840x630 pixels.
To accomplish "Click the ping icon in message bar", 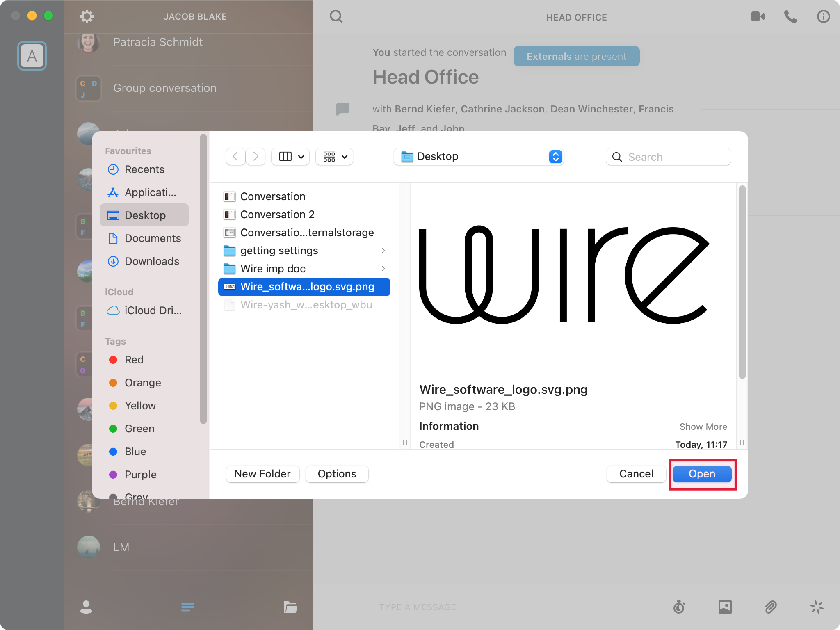I will tap(817, 607).
